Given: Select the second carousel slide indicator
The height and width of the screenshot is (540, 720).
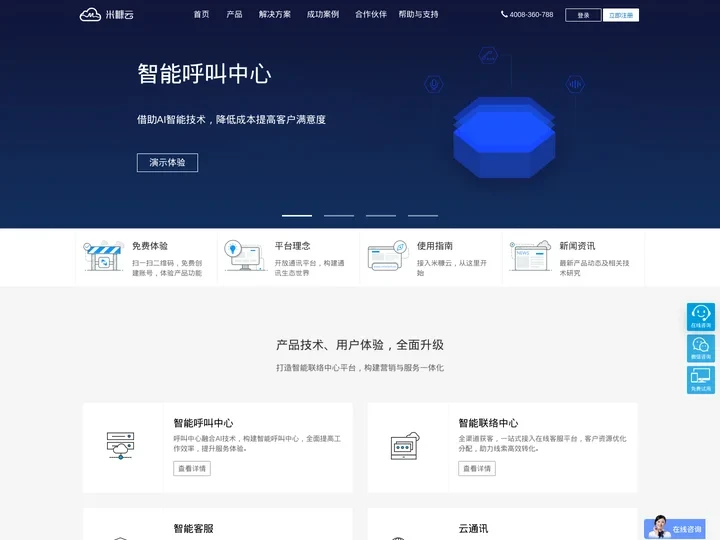Looking at the screenshot, I should [339, 215].
